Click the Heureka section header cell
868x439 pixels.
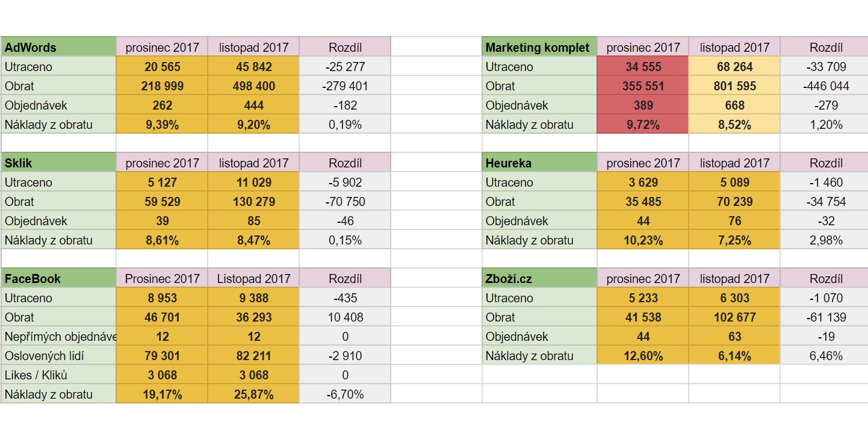coord(539,163)
